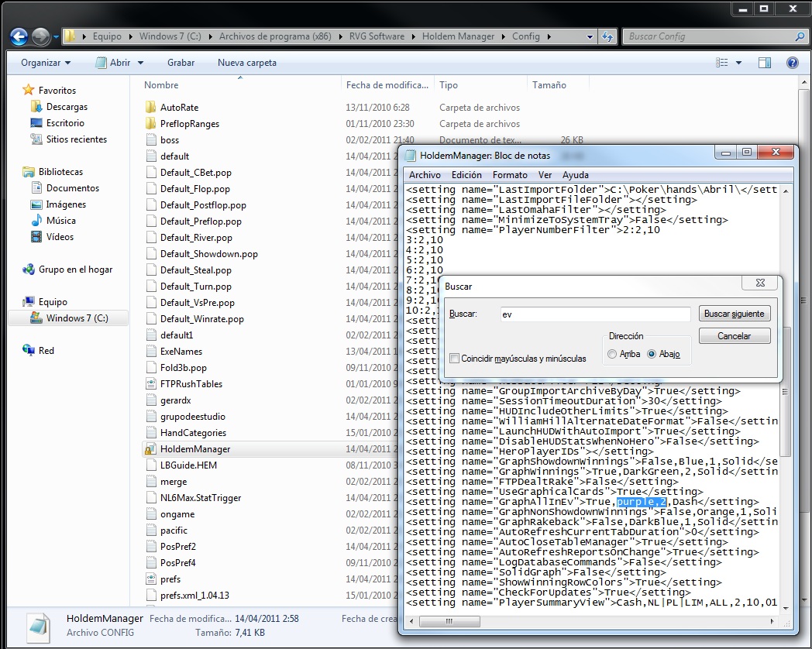Click the Notepad scroll-right arrow
Screen dimensions: 812x649
[772, 621]
